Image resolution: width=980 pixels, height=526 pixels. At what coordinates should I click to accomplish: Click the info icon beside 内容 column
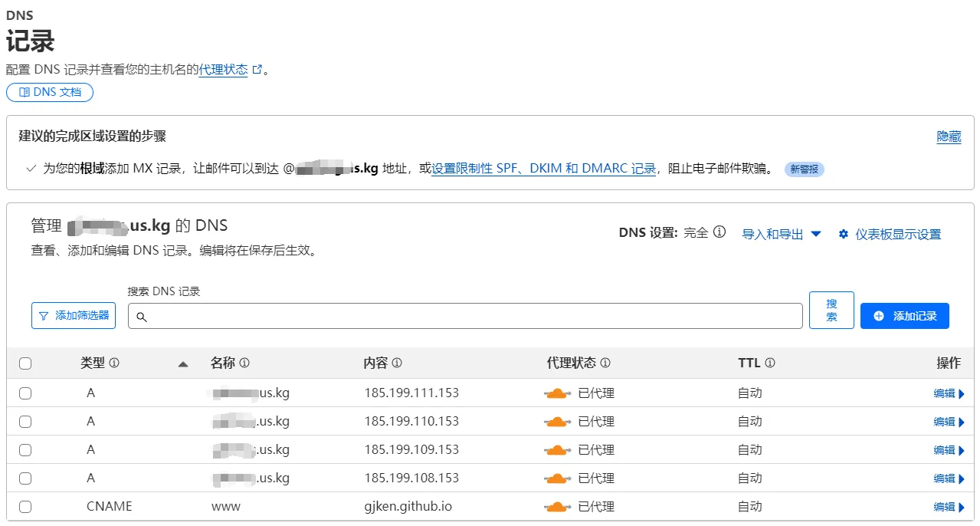click(x=397, y=363)
